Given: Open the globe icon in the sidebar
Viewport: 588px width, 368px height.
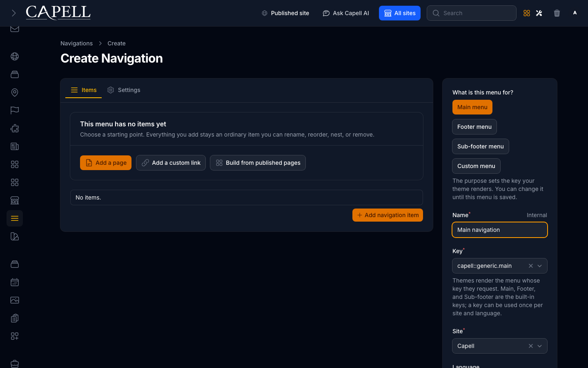Looking at the screenshot, I should [x=15, y=56].
